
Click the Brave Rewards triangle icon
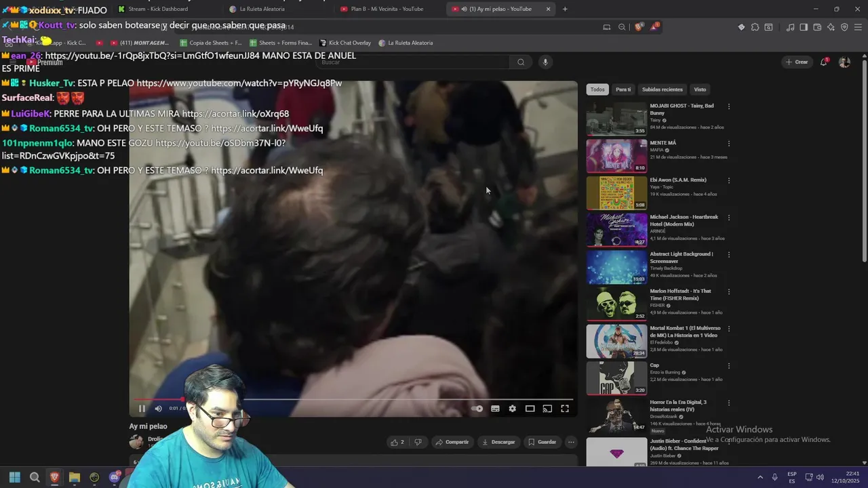pyautogui.click(x=654, y=27)
